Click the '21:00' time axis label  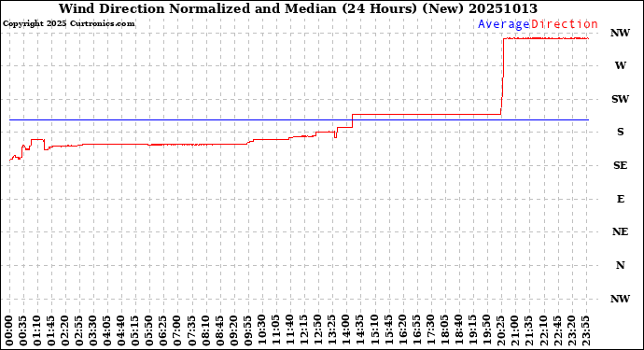pos(514,330)
